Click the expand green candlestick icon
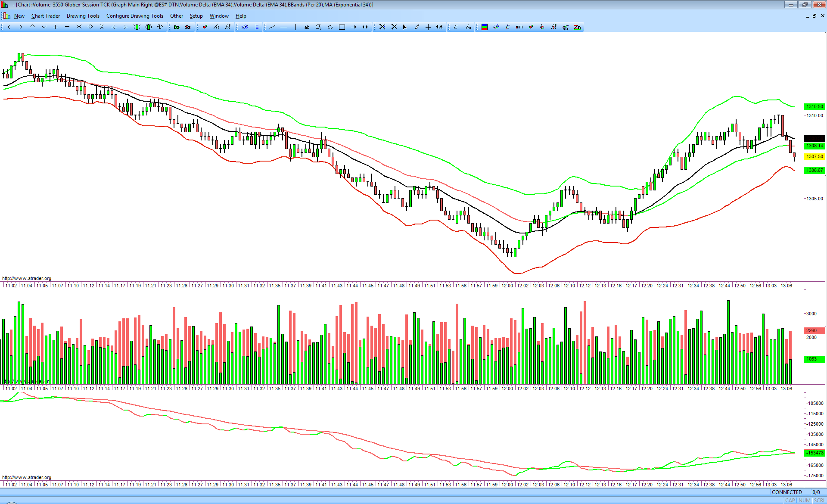The height and width of the screenshot is (504, 827). 149,27
